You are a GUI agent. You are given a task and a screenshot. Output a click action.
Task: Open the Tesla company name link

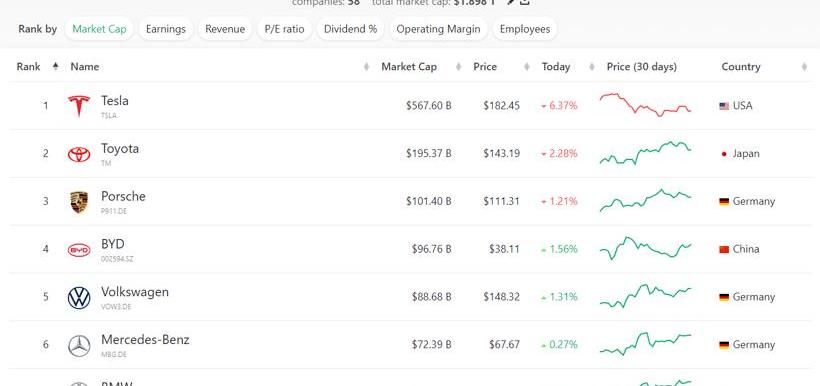point(115,100)
